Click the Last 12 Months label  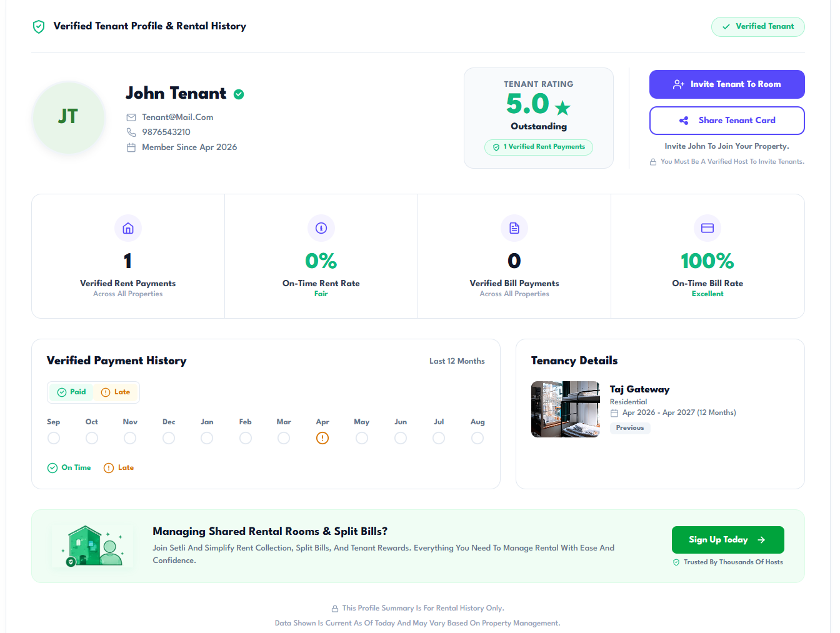(x=457, y=361)
